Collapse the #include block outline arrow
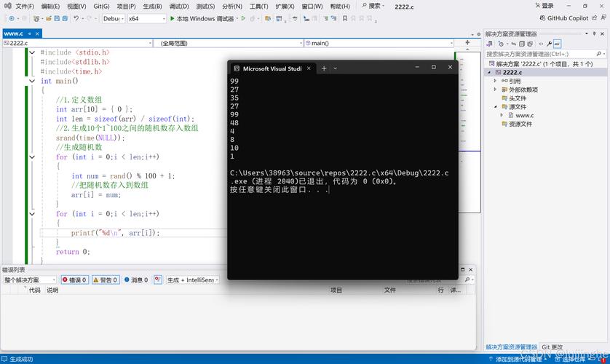610x364 pixels. 32,52
